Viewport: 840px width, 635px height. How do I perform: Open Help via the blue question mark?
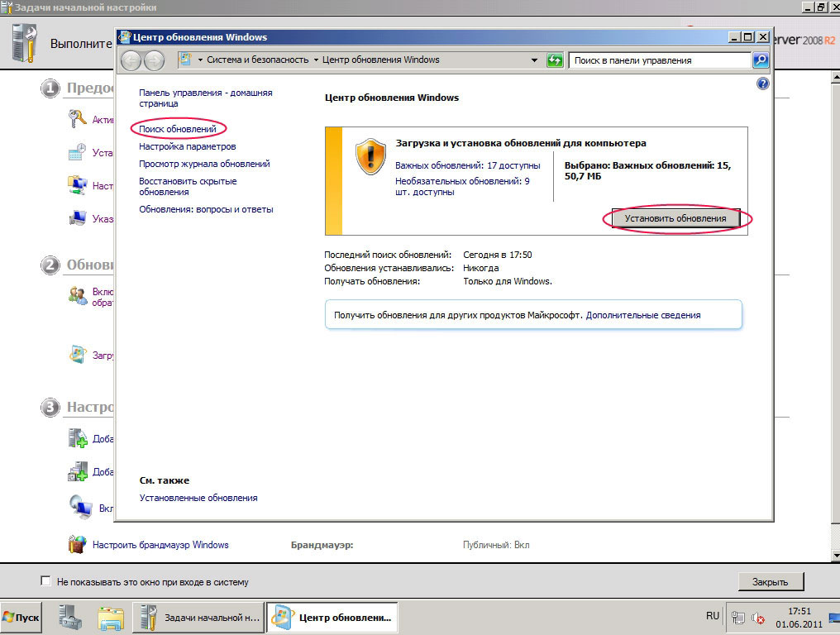coord(763,84)
